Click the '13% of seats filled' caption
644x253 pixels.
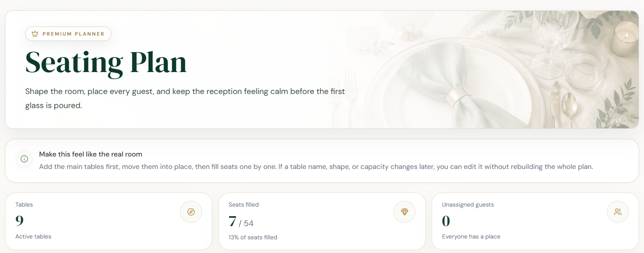253,237
